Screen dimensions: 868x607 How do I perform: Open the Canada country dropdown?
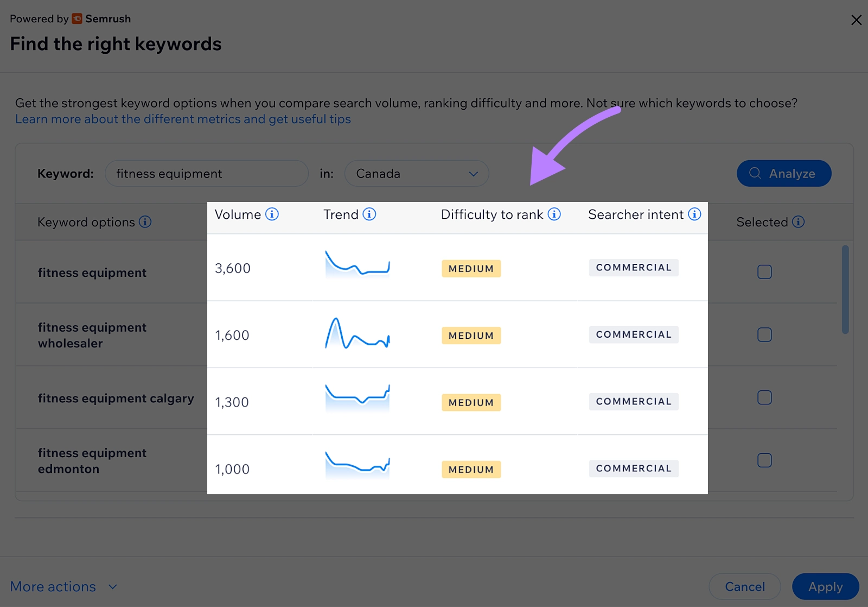click(416, 174)
